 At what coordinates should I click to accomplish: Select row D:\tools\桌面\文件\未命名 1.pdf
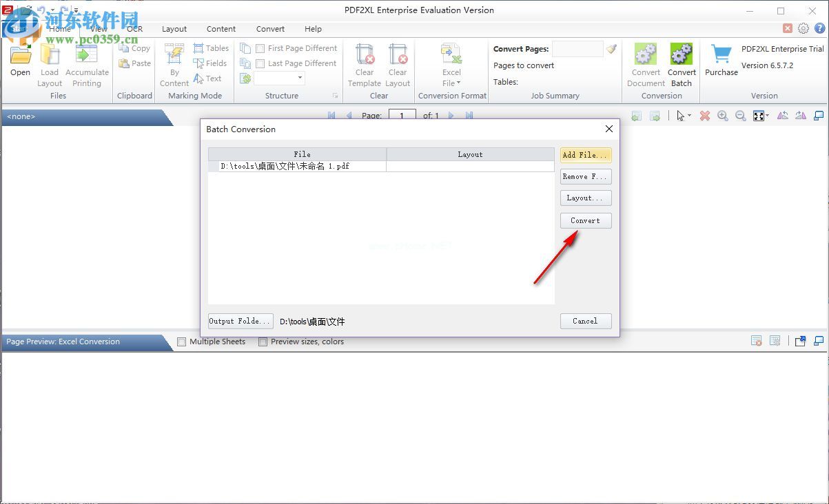click(381, 166)
